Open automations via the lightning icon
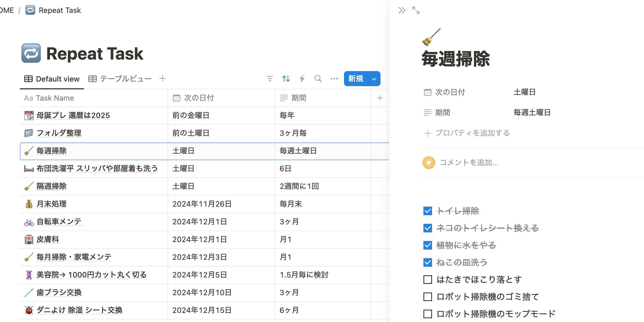644x322 pixels. [x=302, y=79]
